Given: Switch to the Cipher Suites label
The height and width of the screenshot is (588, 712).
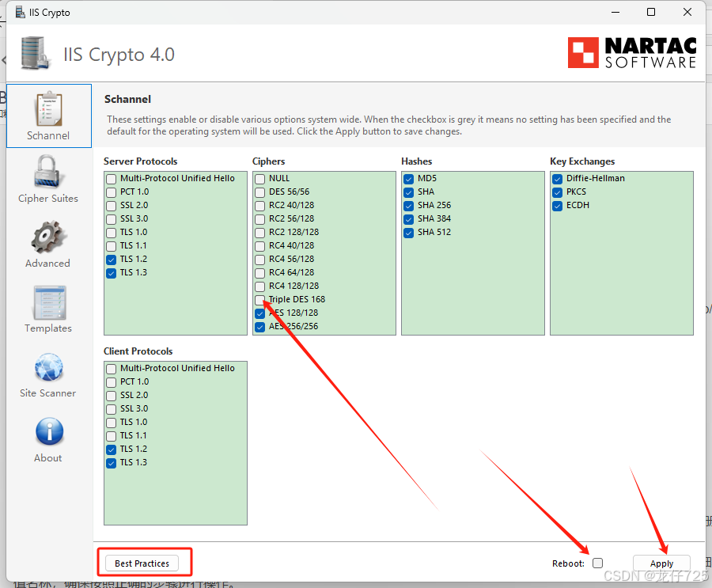Looking at the screenshot, I should coord(48,199).
